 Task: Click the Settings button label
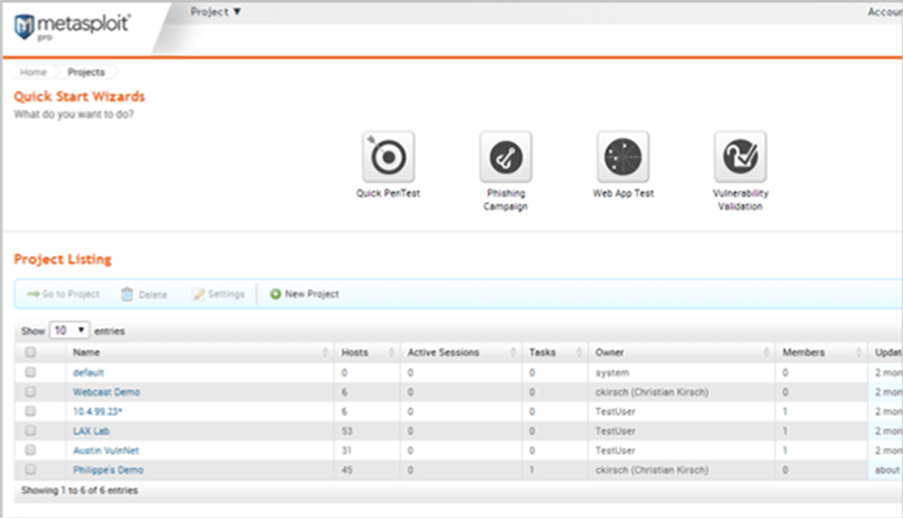pyautogui.click(x=226, y=294)
